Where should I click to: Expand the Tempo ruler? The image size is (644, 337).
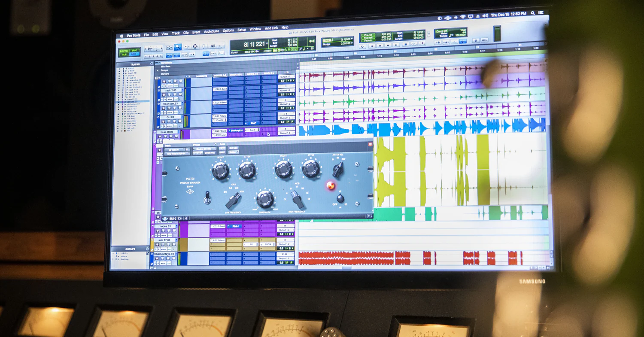158,70
